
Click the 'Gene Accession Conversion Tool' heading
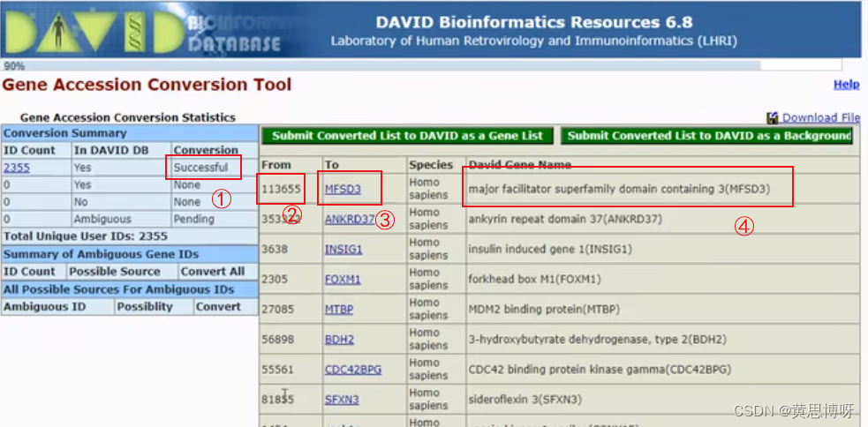(x=147, y=85)
